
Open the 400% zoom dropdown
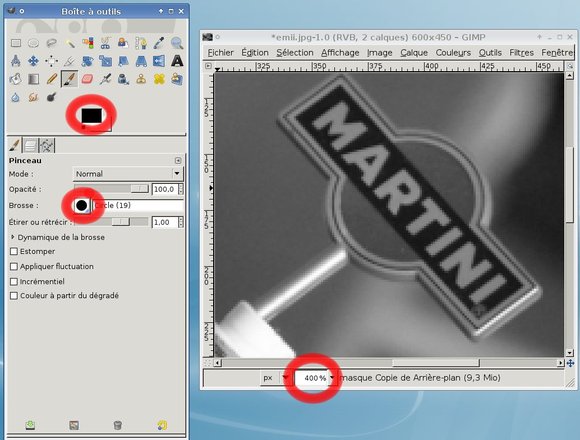click(332, 378)
